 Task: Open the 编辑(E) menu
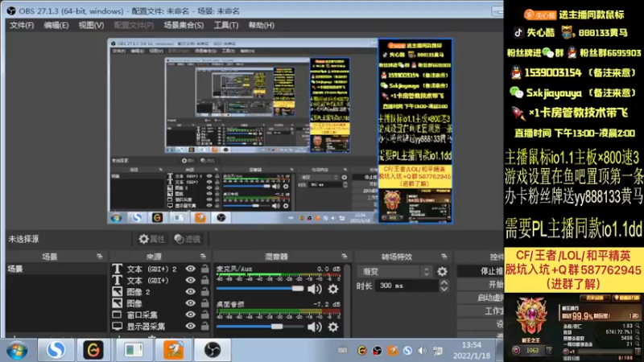56,26
